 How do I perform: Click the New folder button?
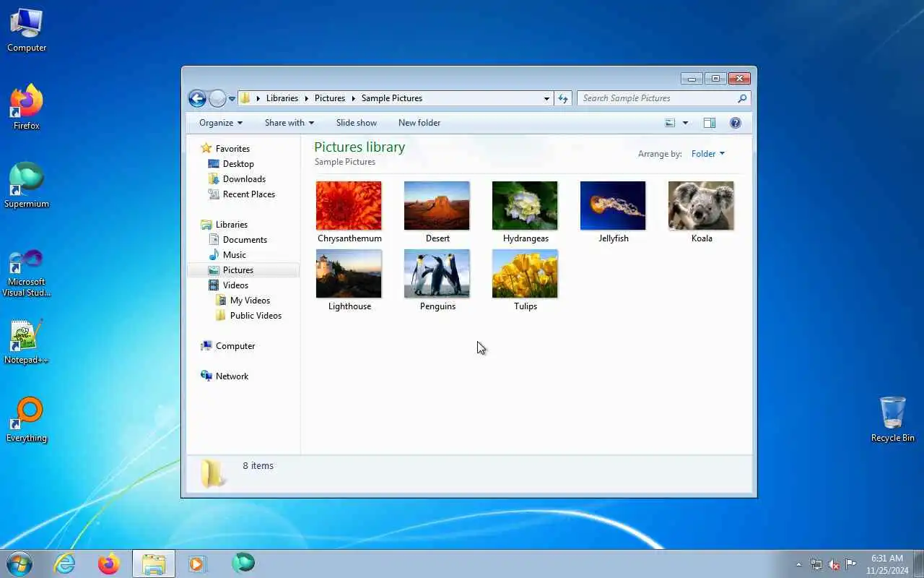coord(419,123)
